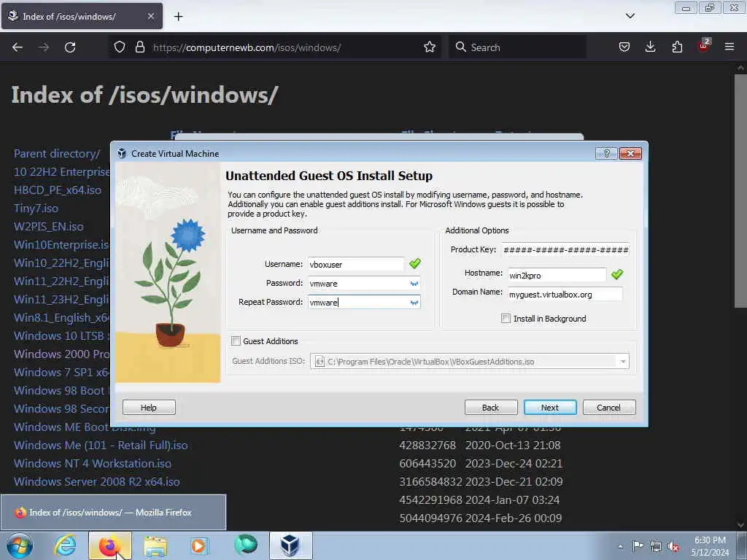
Task: Click the Firefox page vertical scrollbar
Action: pos(740,191)
